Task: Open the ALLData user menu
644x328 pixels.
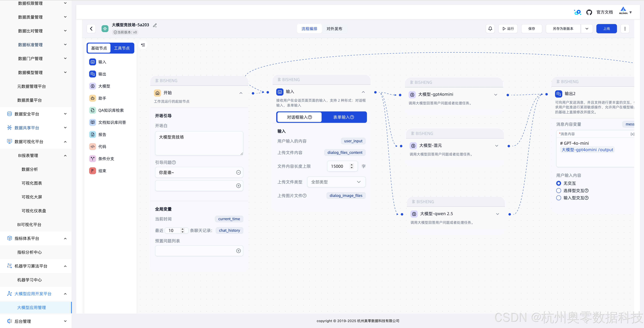Action: click(625, 12)
